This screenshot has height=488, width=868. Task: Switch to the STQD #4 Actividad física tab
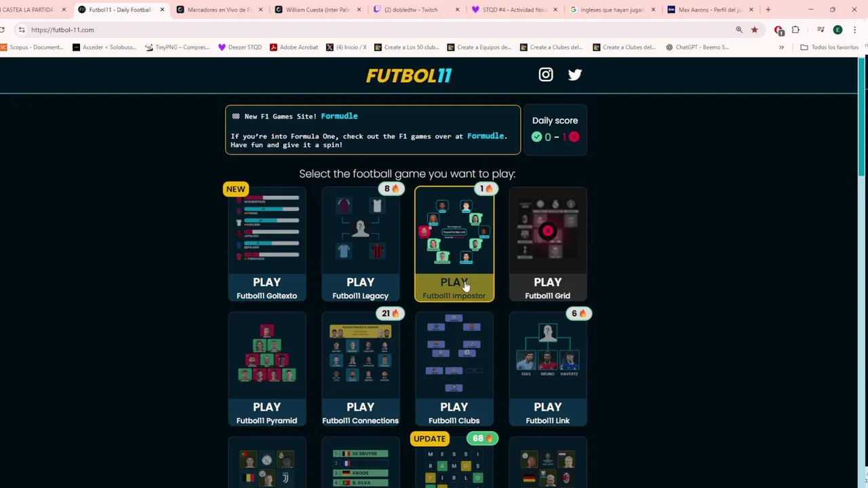pos(514,9)
